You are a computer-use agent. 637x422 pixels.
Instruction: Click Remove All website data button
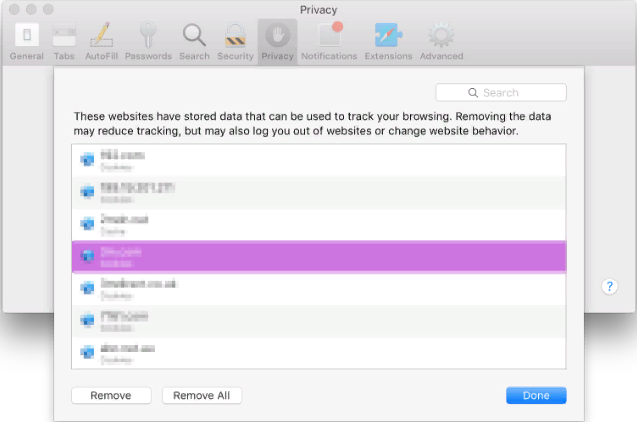pyautogui.click(x=202, y=395)
